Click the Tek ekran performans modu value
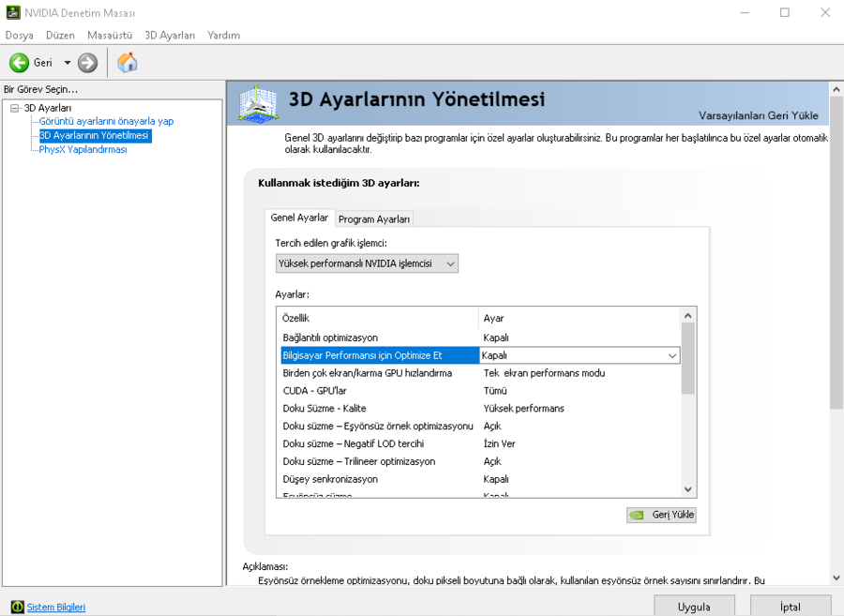844x616 pixels. click(544, 373)
